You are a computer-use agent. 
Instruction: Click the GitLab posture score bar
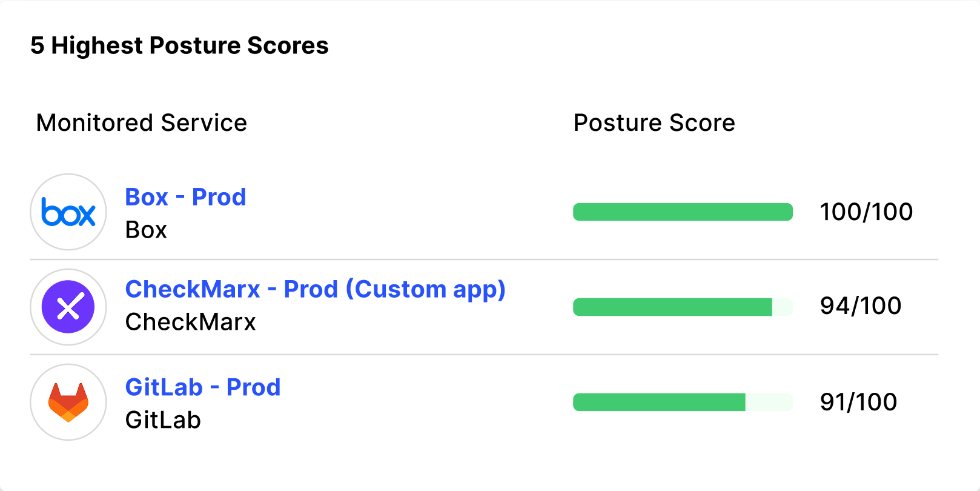659,402
